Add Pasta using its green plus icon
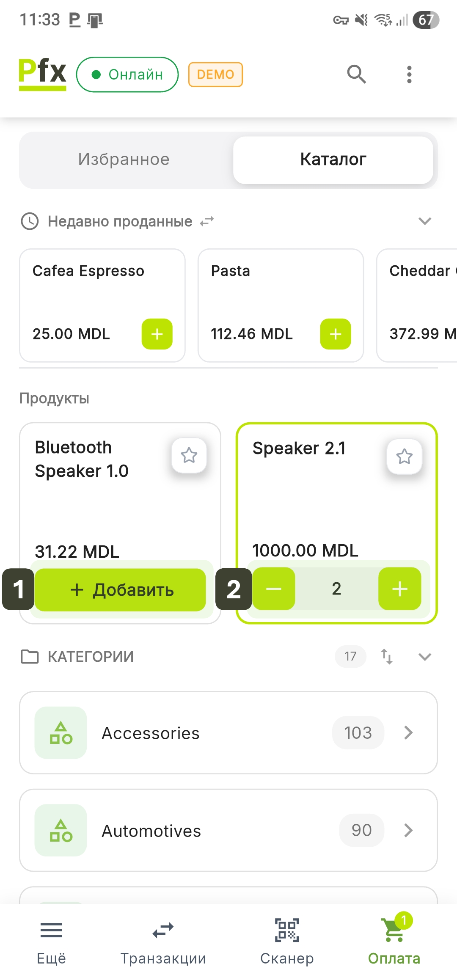The height and width of the screenshot is (980, 457). [x=336, y=334]
